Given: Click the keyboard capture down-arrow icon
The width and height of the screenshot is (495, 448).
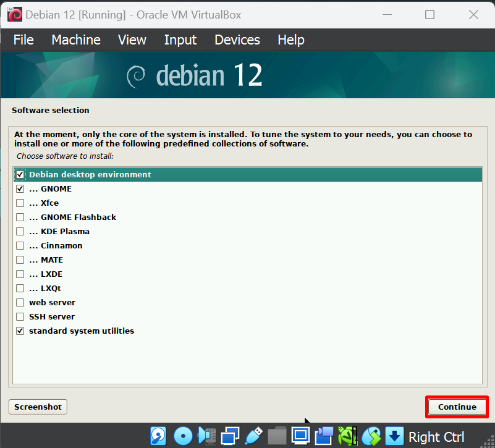Looking at the screenshot, I should [x=394, y=436].
